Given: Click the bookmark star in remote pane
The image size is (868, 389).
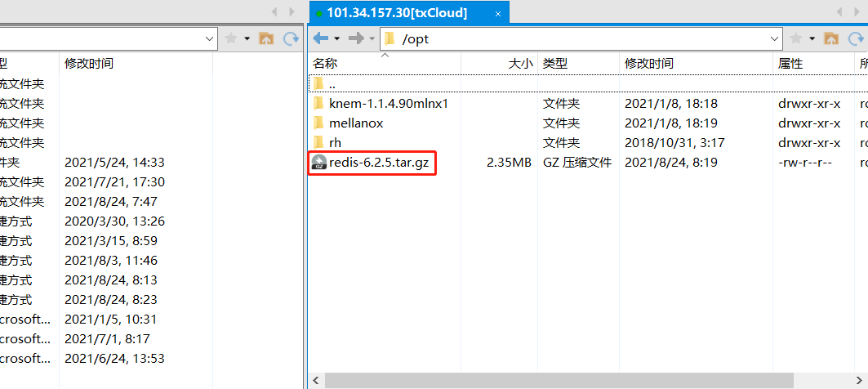Looking at the screenshot, I should [796, 38].
